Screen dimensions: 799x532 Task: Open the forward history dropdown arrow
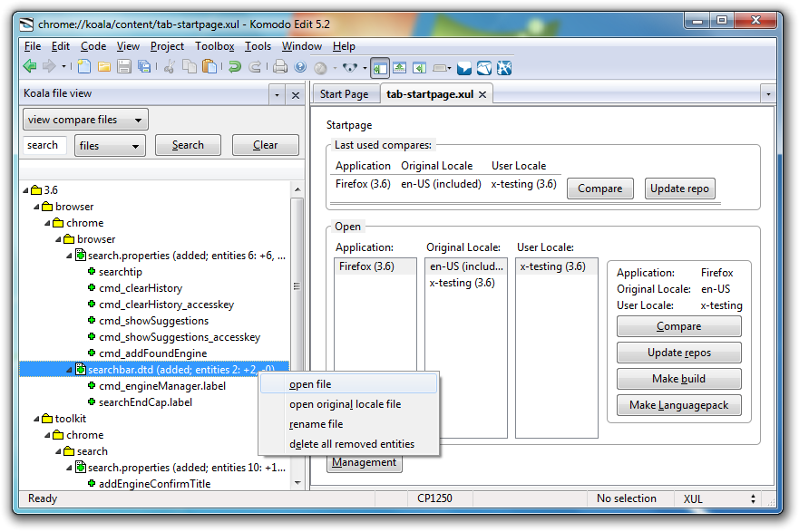(63, 67)
